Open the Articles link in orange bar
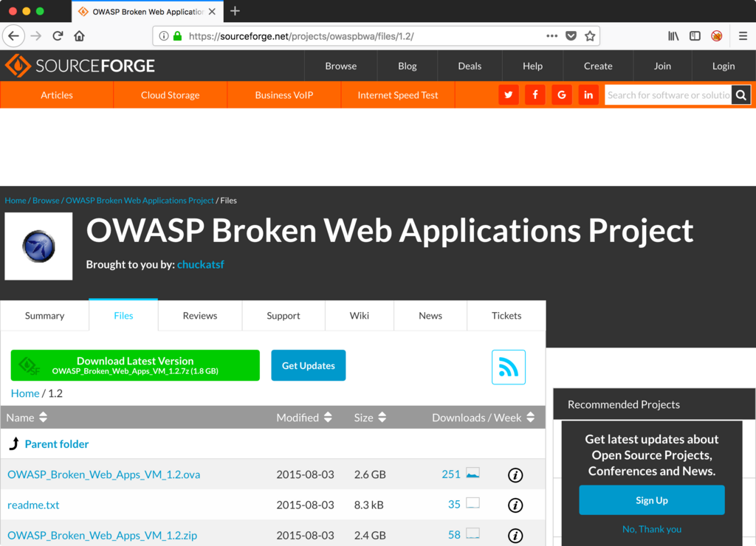 coord(57,95)
